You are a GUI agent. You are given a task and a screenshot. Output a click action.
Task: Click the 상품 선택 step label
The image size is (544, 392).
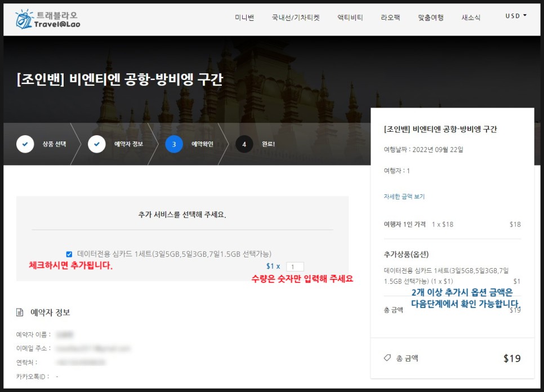point(54,144)
